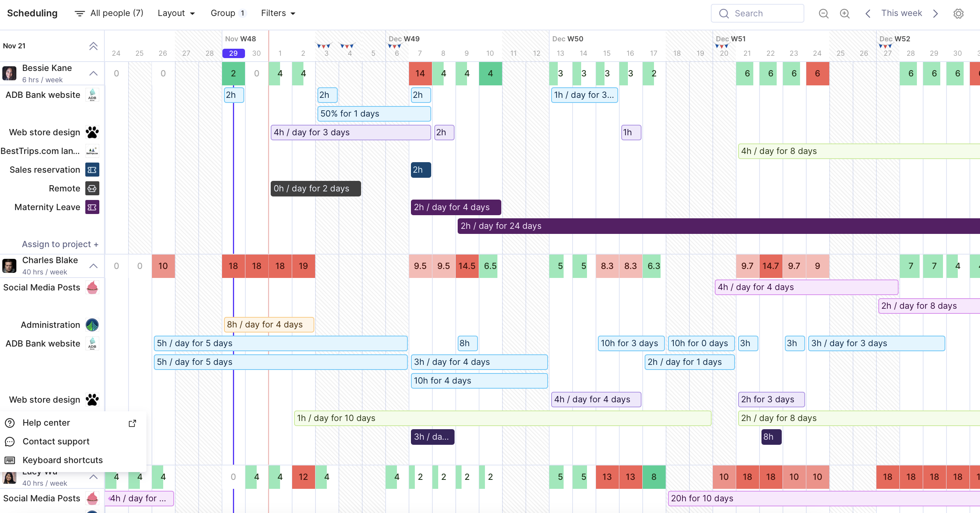Screen dimensions: 980x513
Task: Click the This week button
Action: [901, 13]
